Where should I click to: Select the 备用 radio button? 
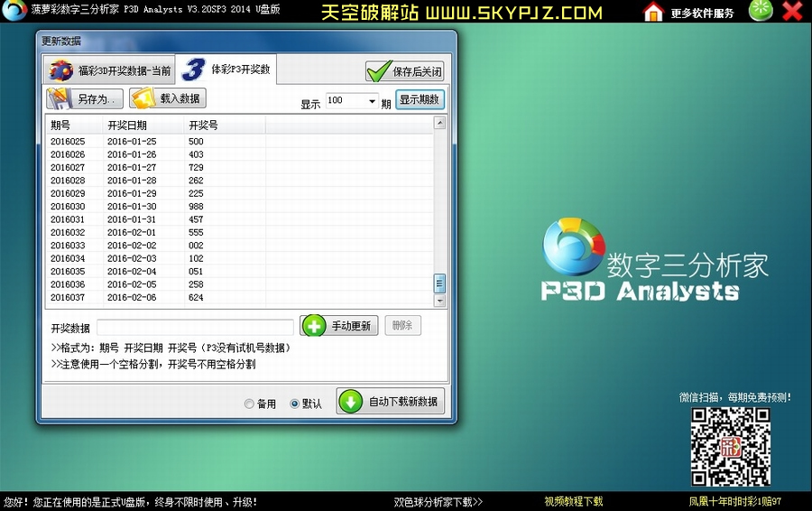(249, 404)
